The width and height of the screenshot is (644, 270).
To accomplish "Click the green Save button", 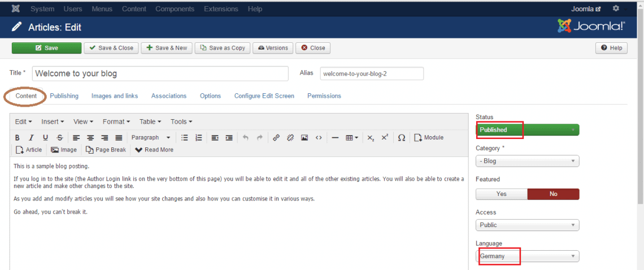I will pyautogui.click(x=46, y=48).
